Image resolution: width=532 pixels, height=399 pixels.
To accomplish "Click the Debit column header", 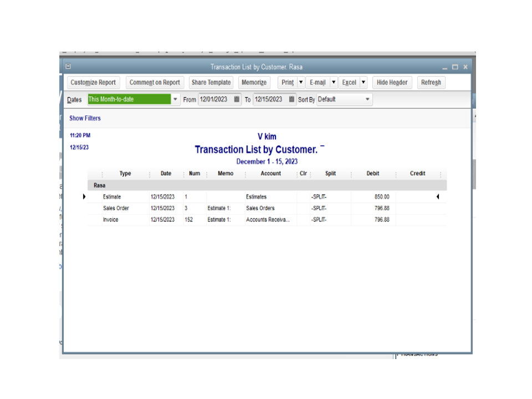I will (373, 173).
